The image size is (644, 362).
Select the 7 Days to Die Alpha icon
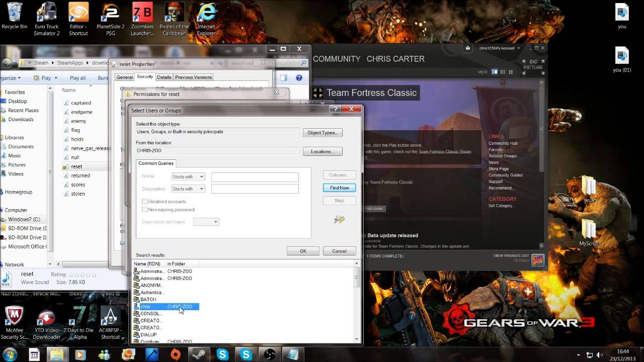click(78, 323)
